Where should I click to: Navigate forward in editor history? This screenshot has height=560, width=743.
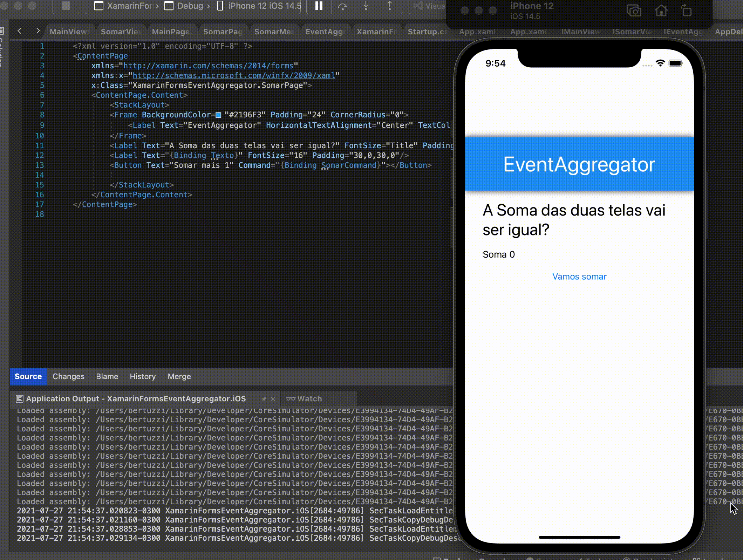38,31
